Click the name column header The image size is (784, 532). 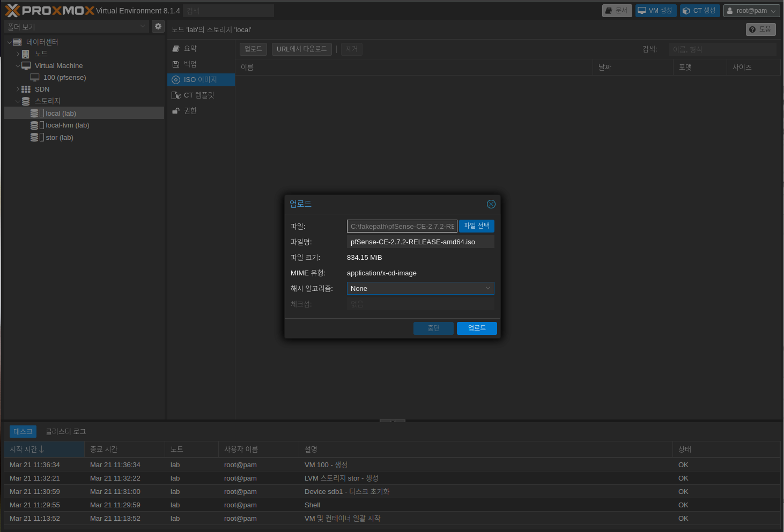coord(414,67)
